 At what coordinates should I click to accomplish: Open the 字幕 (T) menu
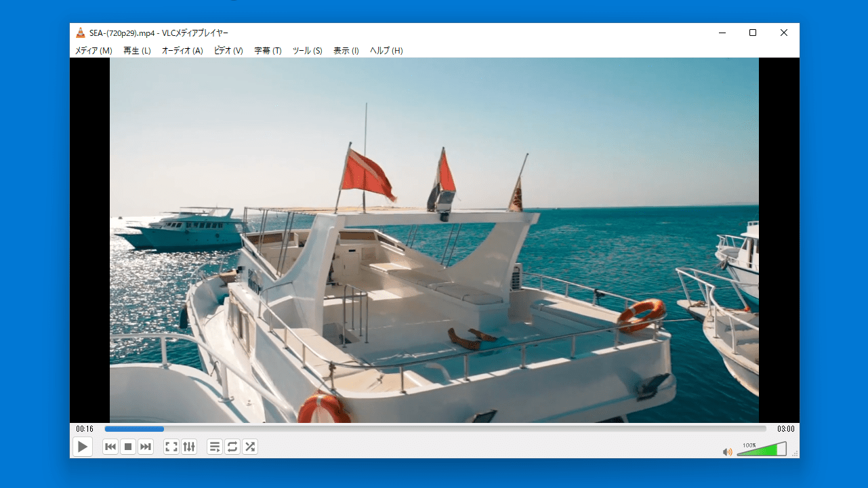click(x=268, y=51)
